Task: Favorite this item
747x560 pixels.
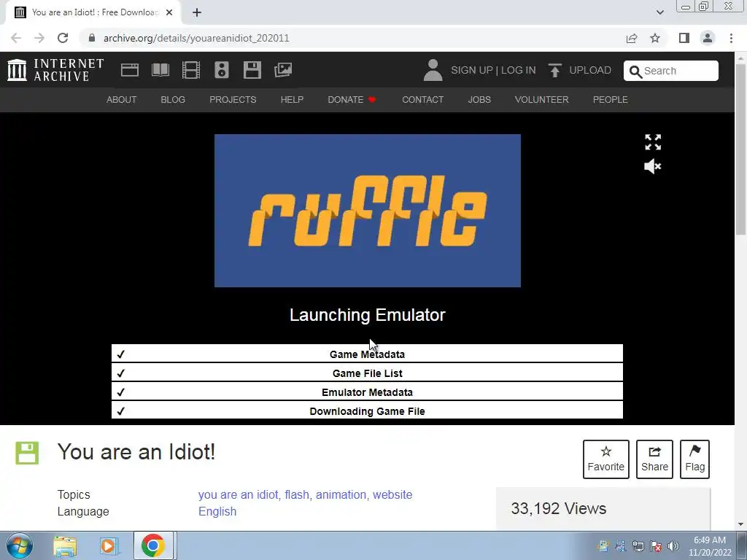Action: pos(606,459)
